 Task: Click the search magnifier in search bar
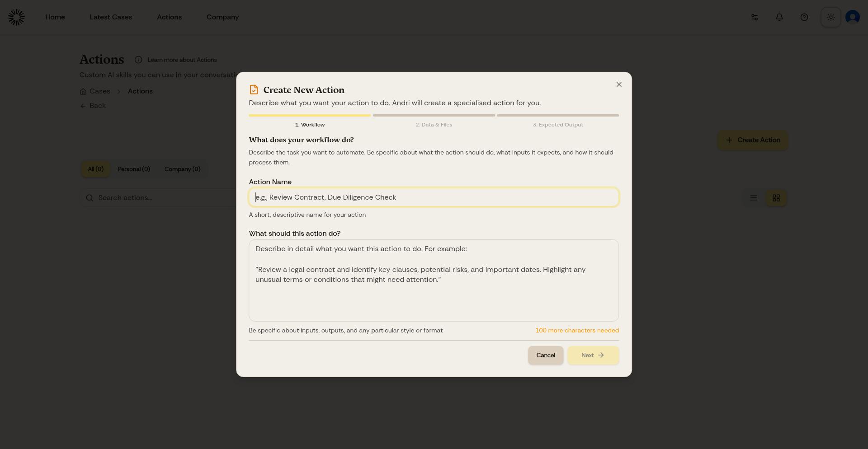(90, 198)
